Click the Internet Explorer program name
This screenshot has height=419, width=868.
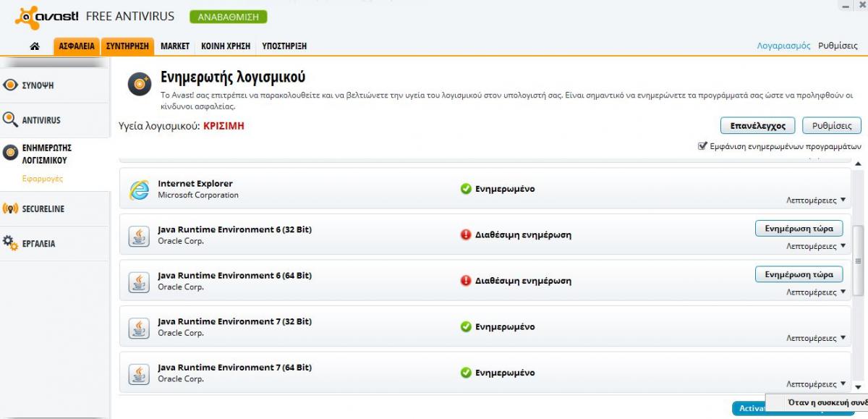pos(195,184)
